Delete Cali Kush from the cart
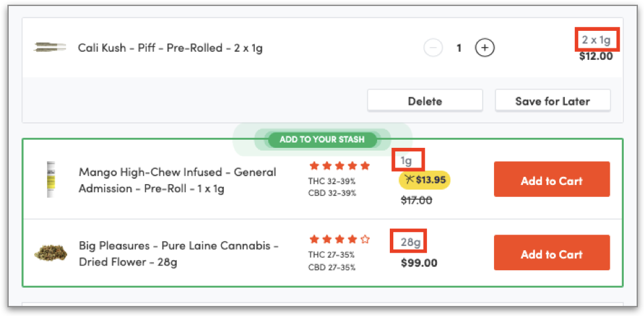 [425, 101]
